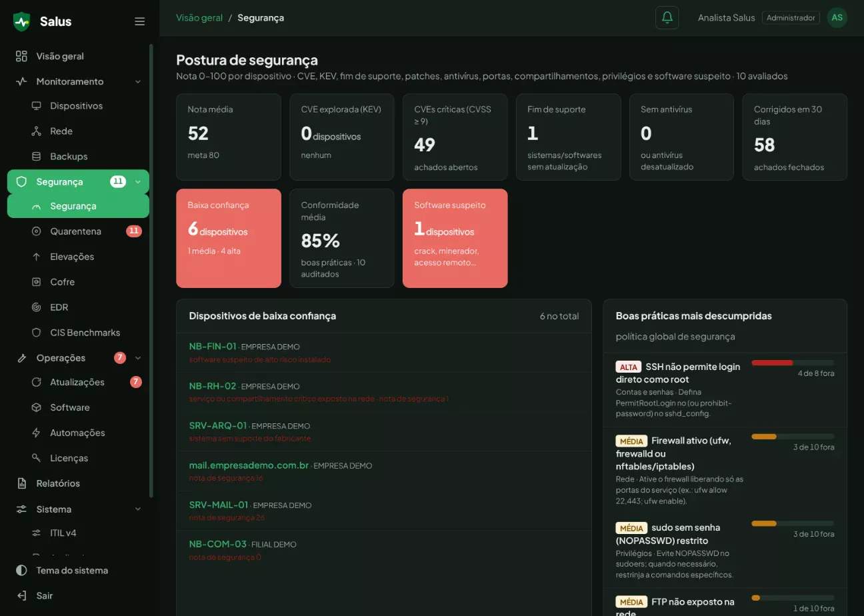The image size is (864, 616).
Task: Open Conformidade média 85% card
Action: click(342, 238)
